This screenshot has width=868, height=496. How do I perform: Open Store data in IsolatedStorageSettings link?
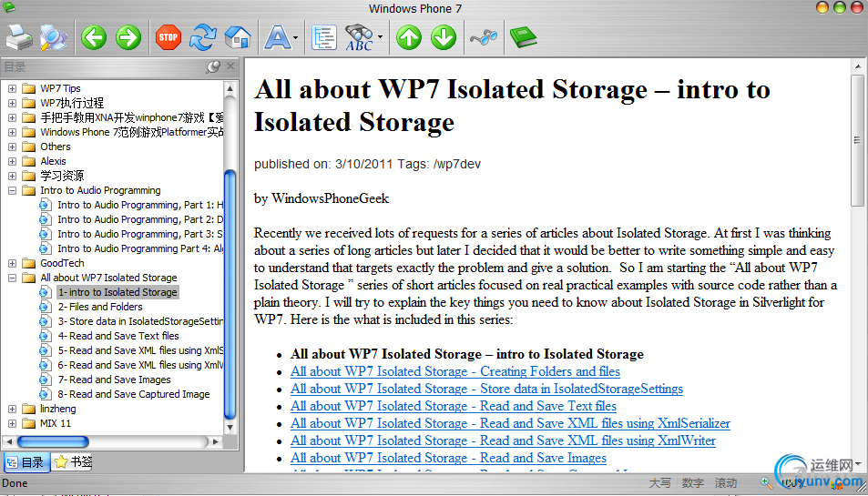click(x=486, y=389)
